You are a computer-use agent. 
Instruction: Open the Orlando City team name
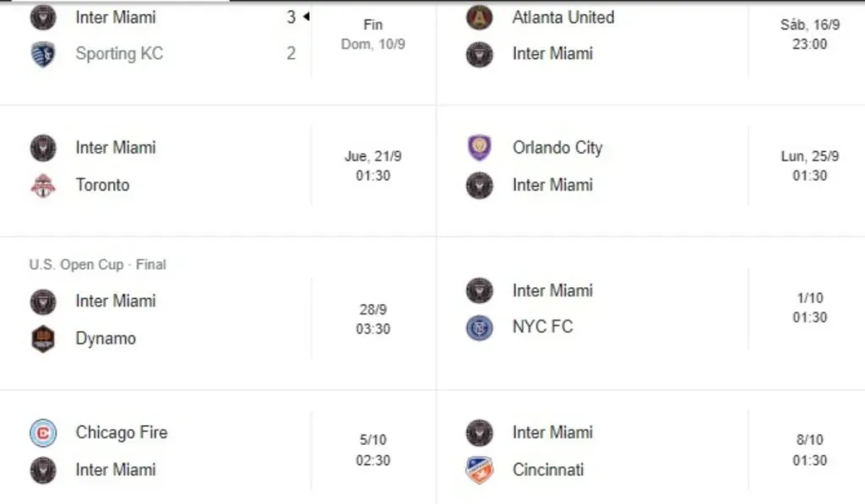click(558, 148)
